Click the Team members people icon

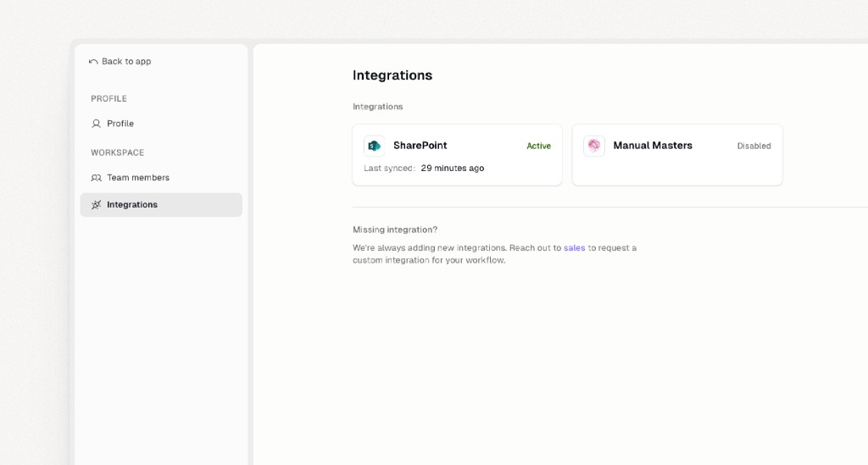tap(96, 178)
